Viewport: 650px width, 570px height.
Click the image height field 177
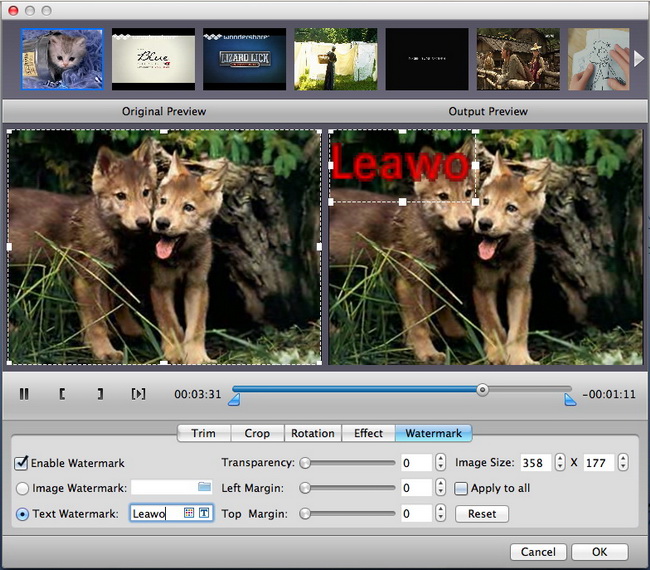[599, 462]
